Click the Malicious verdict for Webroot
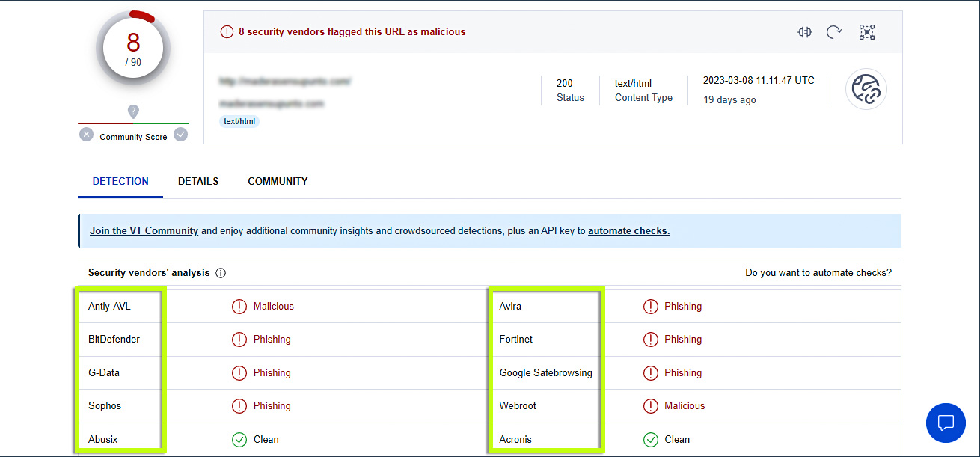980x457 pixels. (x=685, y=405)
